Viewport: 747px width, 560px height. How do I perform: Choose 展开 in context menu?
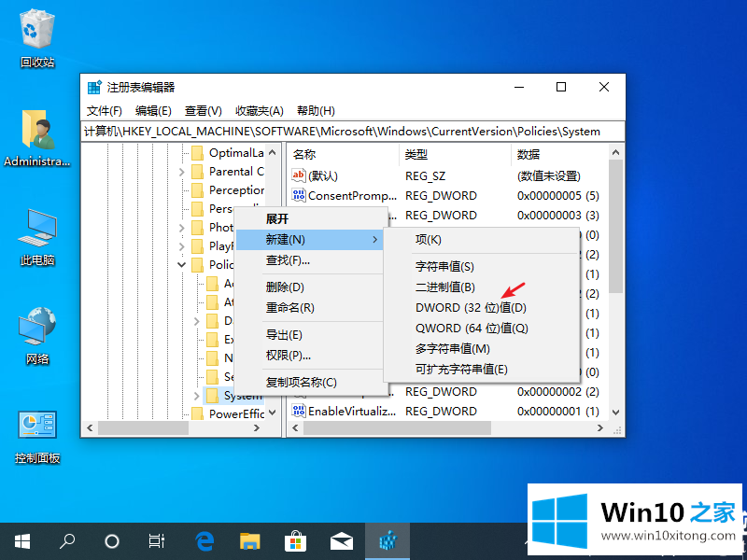click(x=310, y=218)
